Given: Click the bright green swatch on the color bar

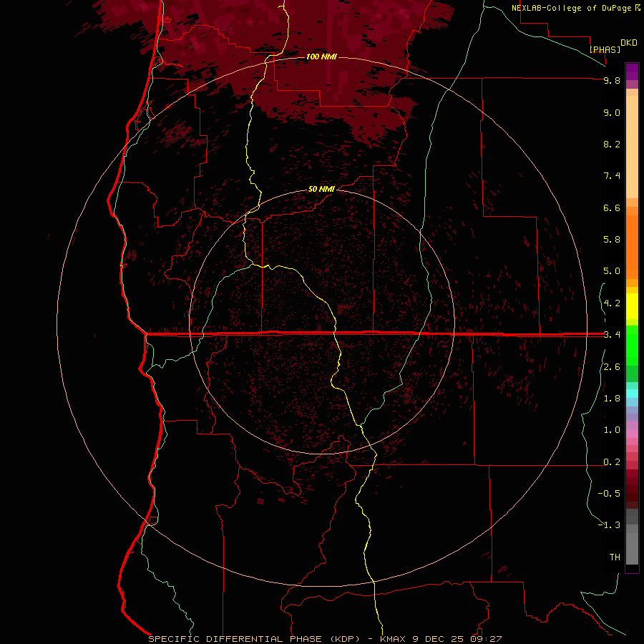Looking at the screenshot, I should 632,345.
